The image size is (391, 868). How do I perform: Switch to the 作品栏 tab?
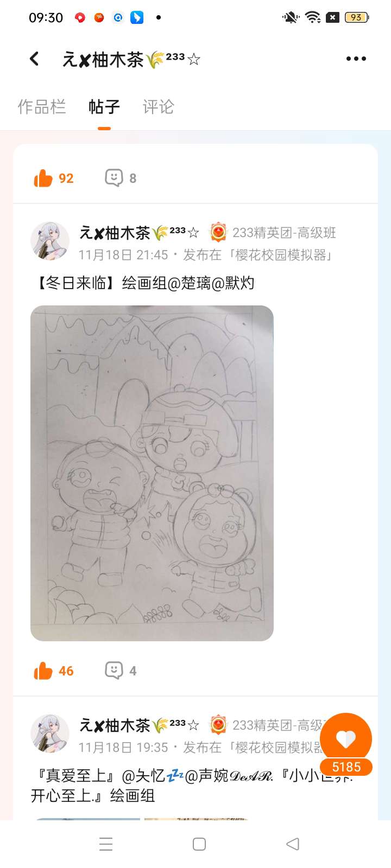pos(42,107)
